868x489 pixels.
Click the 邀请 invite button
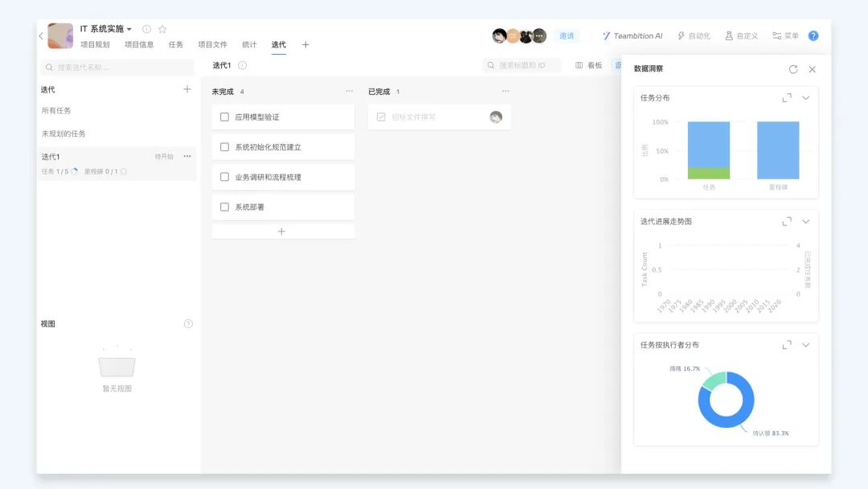click(x=567, y=36)
